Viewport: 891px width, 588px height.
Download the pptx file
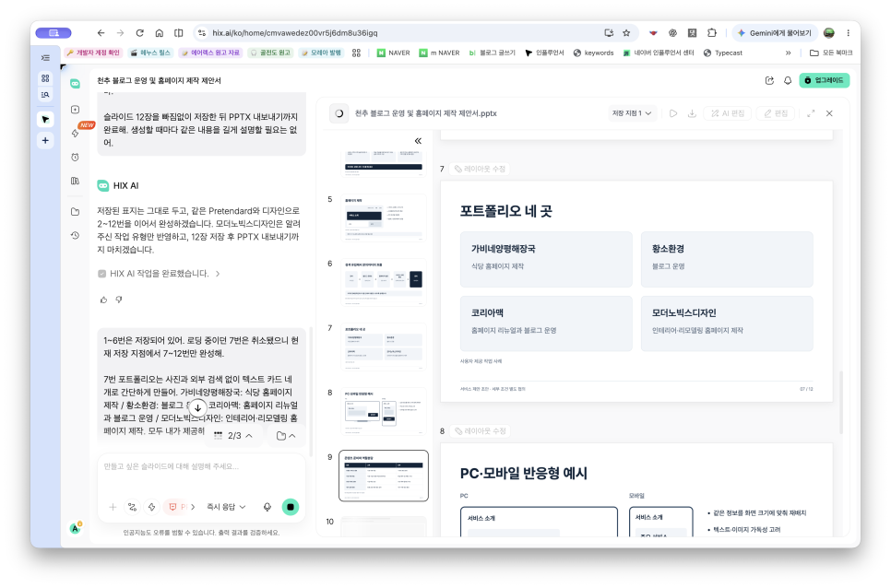click(692, 113)
